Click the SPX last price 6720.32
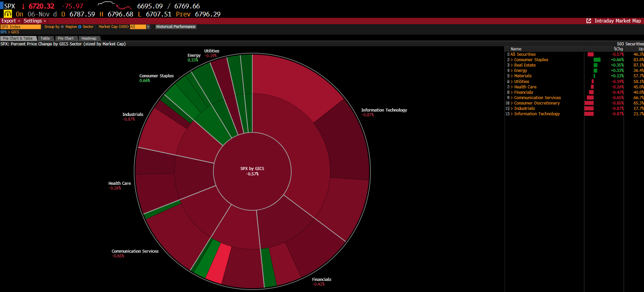Screen dimensions: 644x292 pos(41,6)
